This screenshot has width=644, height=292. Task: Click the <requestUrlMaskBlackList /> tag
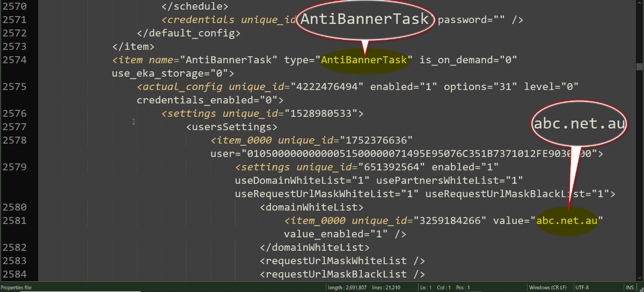pos(342,274)
